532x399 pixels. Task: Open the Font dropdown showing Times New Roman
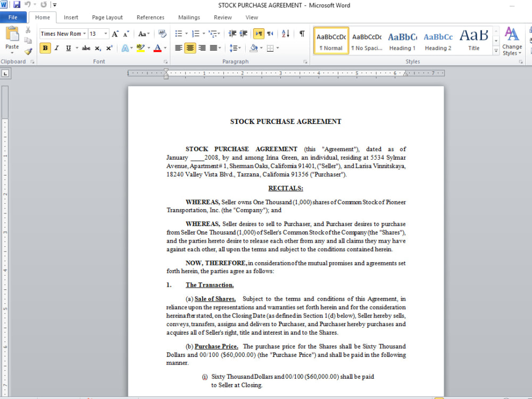(62, 33)
